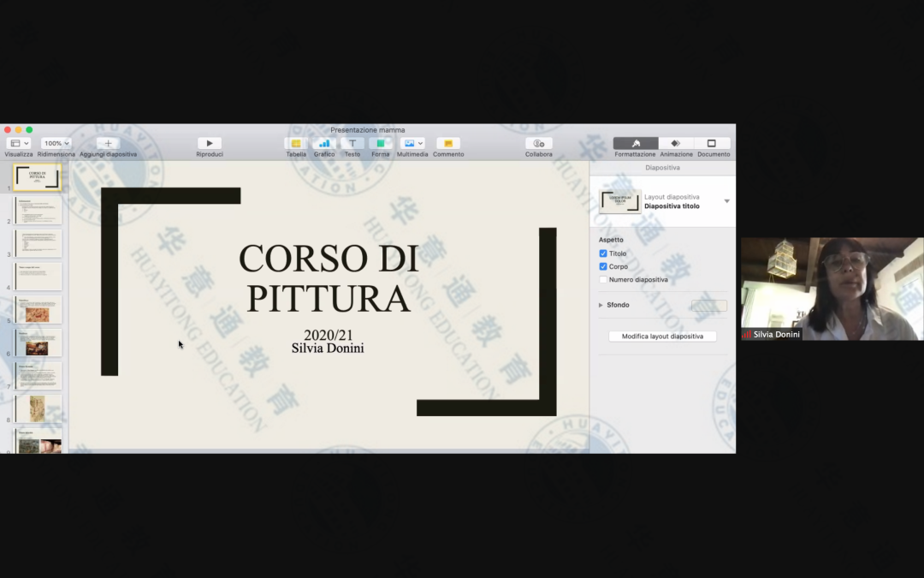Open the Visualizza view options
The width and height of the screenshot is (924, 578).
pos(19,143)
